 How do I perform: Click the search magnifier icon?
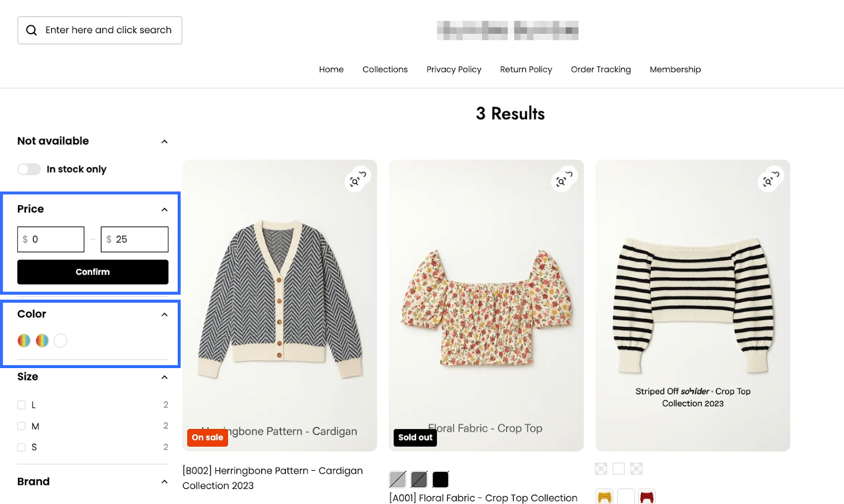point(32,30)
